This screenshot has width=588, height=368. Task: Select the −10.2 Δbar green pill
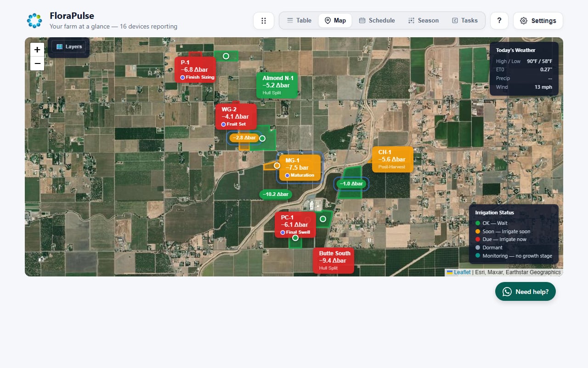276,194
